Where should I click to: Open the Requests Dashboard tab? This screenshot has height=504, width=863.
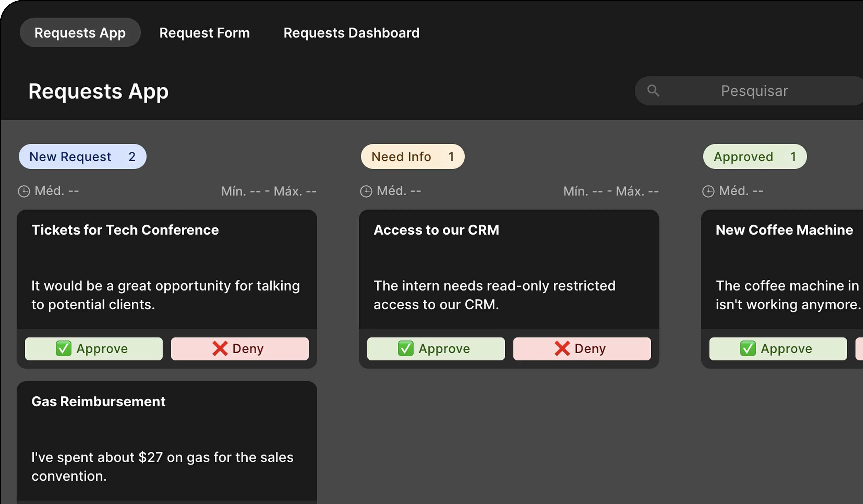click(351, 33)
